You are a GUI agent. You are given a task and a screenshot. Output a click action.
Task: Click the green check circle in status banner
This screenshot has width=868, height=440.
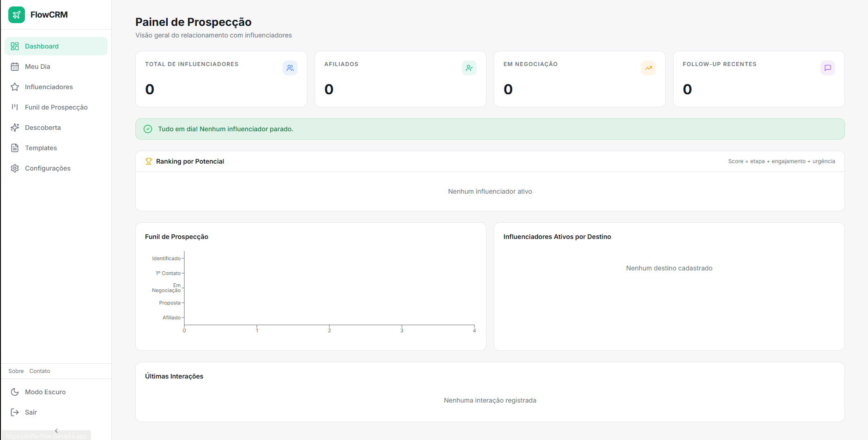tap(148, 129)
